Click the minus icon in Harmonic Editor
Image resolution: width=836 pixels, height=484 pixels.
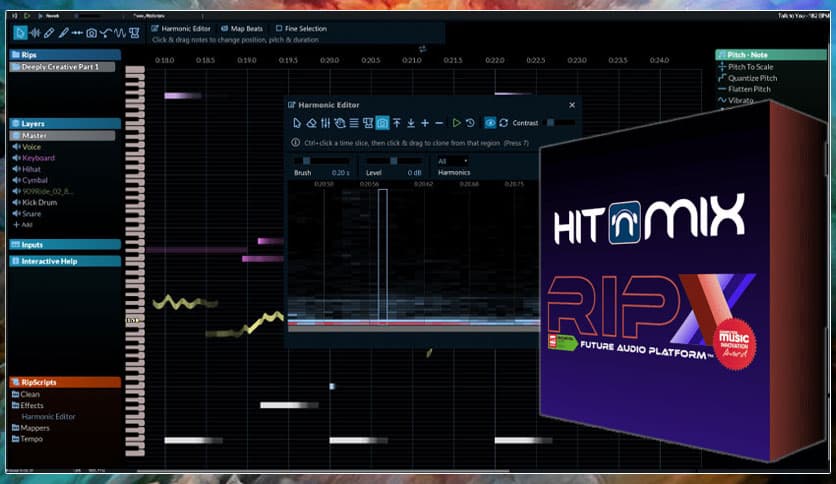pyautogui.click(x=439, y=123)
